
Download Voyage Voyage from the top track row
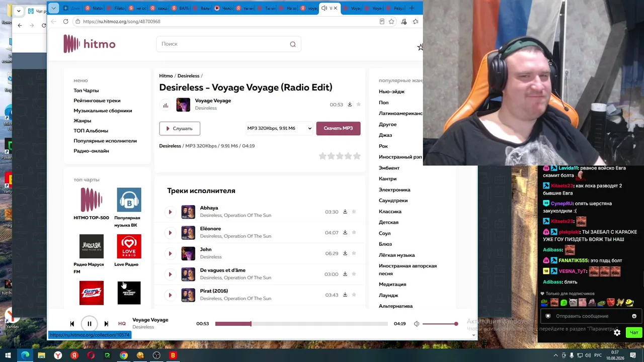(x=350, y=105)
